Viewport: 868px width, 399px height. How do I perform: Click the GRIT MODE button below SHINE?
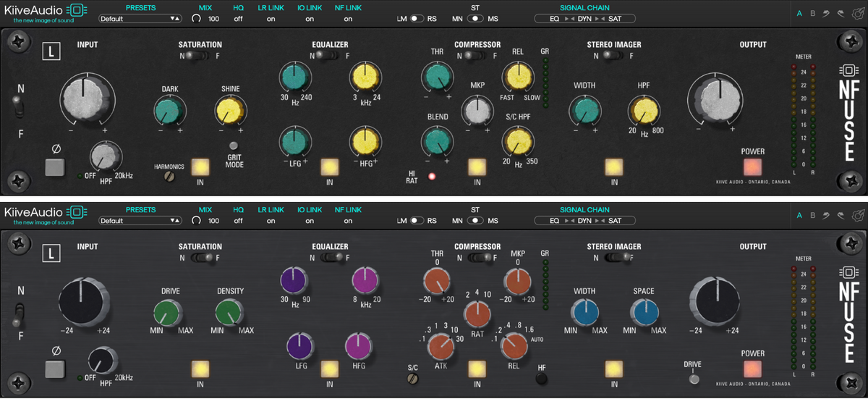234,146
